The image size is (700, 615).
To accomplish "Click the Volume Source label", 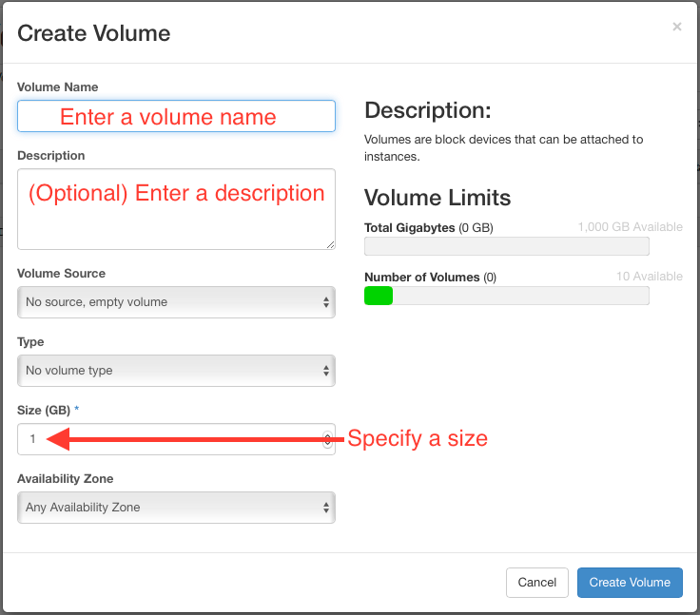I will tap(61, 274).
